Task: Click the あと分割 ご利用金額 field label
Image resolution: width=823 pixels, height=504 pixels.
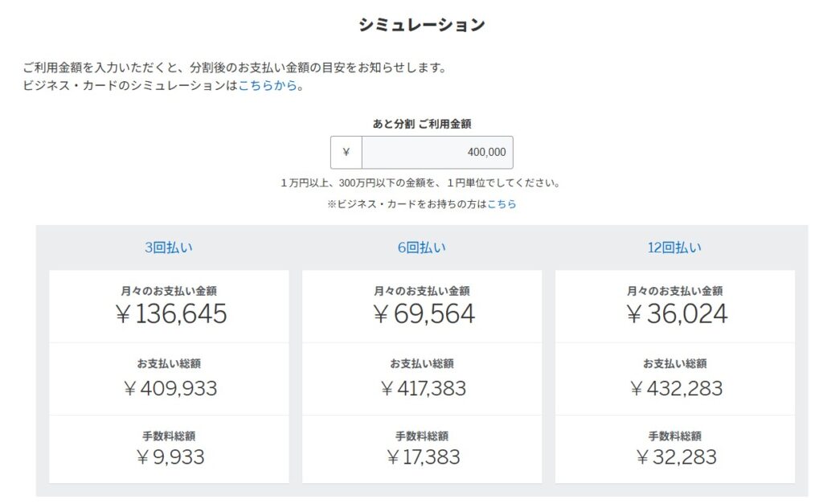Action: click(x=422, y=124)
